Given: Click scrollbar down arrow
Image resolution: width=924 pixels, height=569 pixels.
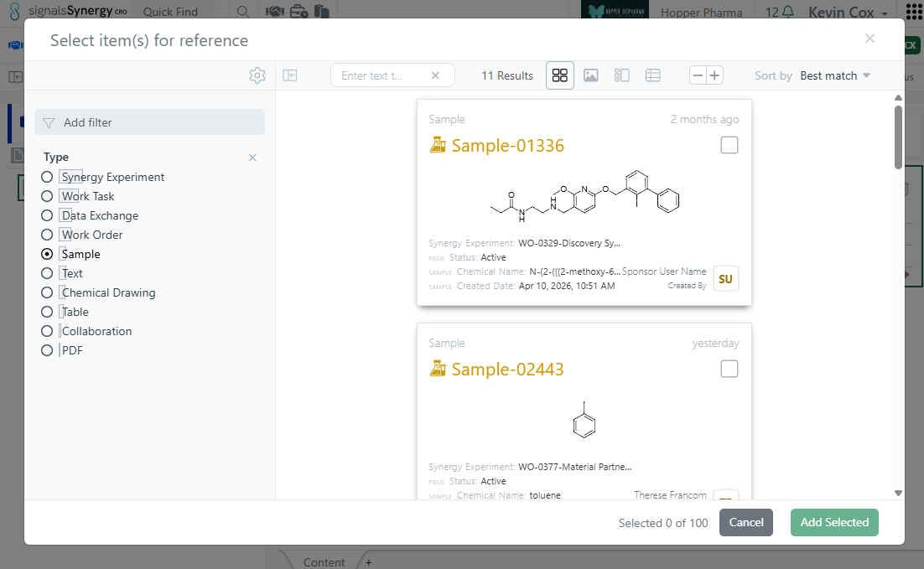Looking at the screenshot, I should point(898,494).
